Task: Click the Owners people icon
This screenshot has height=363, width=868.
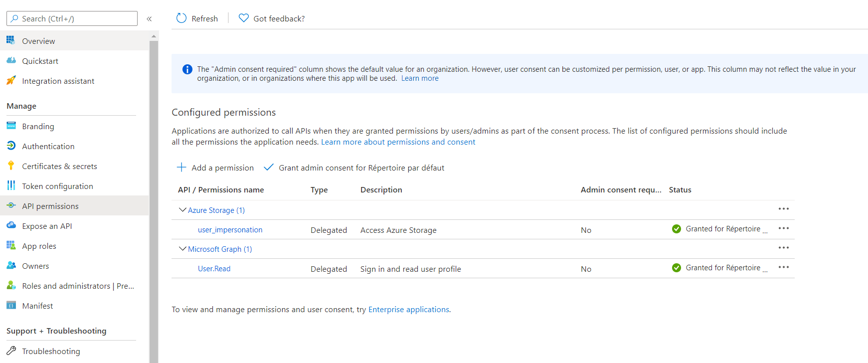Action: pyautogui.click(x=11, y=265)
